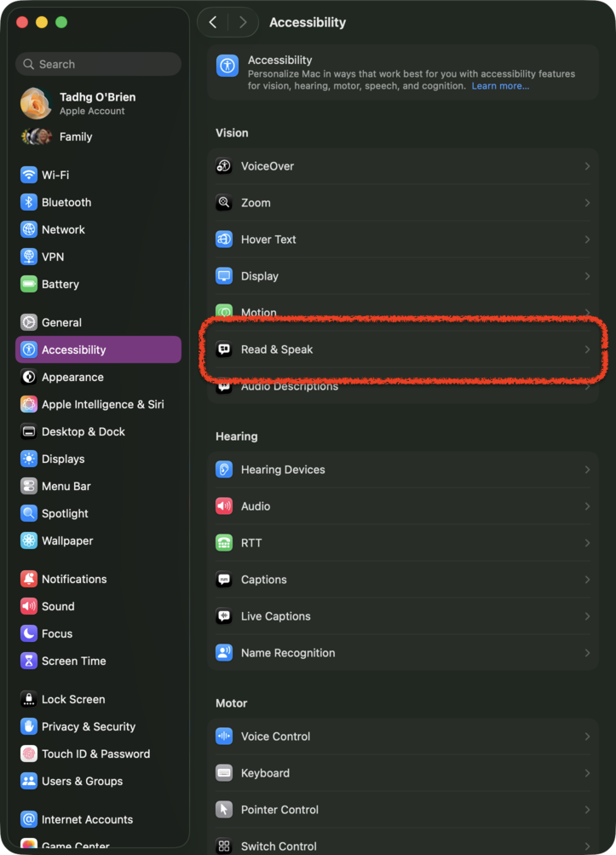The image size is (616, 855).
Task: Open the Hover Text settings row
Action: coord(403,239)
